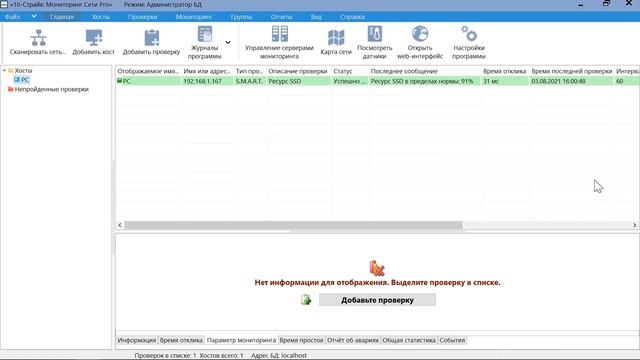Click the no-data chart icon above message
Screen dimensions: 640x360
tap(377, 268)
